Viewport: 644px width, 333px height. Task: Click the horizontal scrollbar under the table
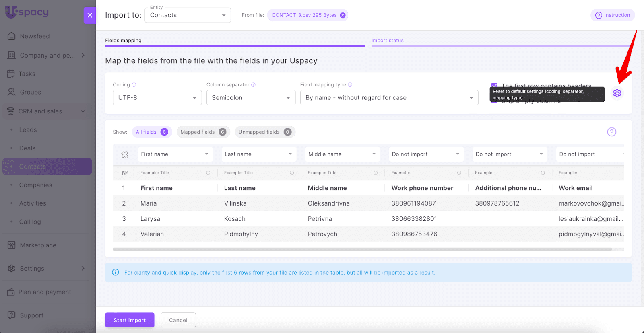click(362, 249)
